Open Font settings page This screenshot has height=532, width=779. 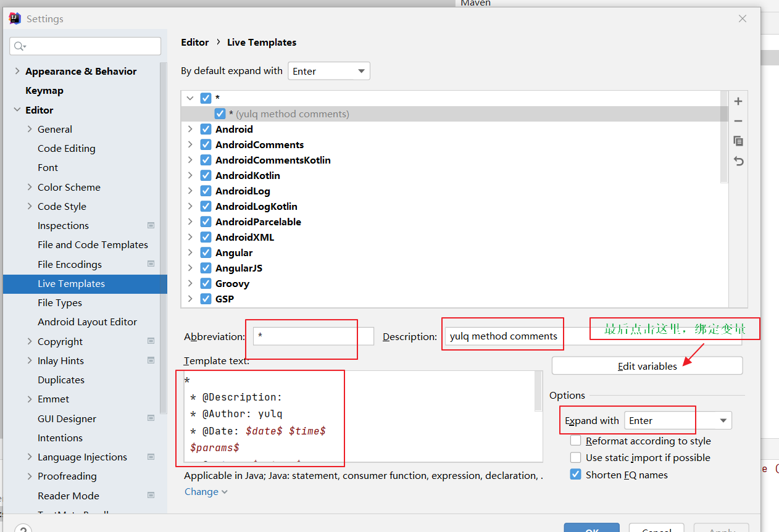click(48, 167)
